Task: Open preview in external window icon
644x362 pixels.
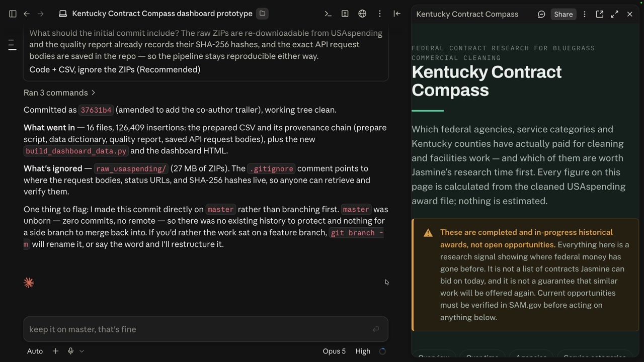Action: click(600, 14)
